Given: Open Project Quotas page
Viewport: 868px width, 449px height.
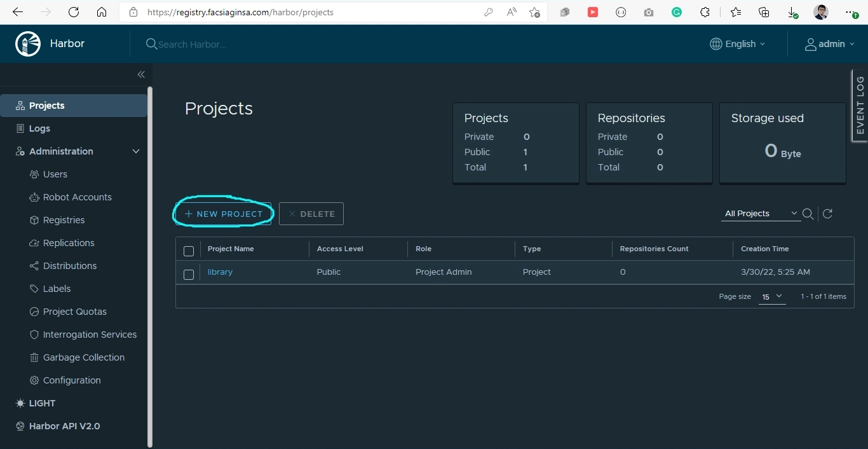Looking at the screenshot, I should pos(74,312).
